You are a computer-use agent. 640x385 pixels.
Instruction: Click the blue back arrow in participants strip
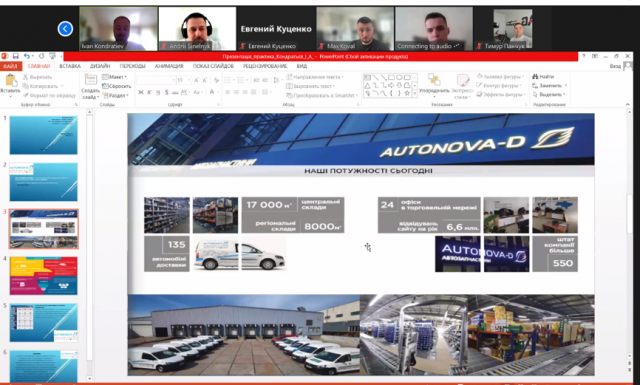coord(65,29)
